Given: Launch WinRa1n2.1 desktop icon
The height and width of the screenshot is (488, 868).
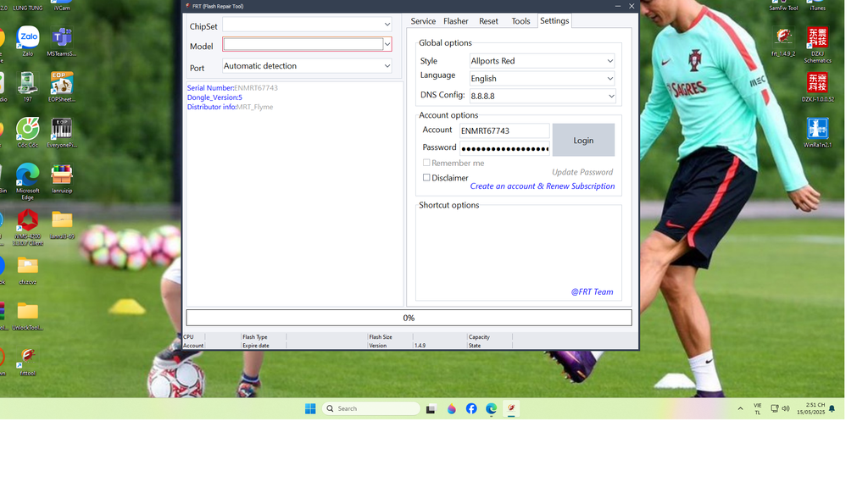Looking at the screenshot, I should coord(817,132).
